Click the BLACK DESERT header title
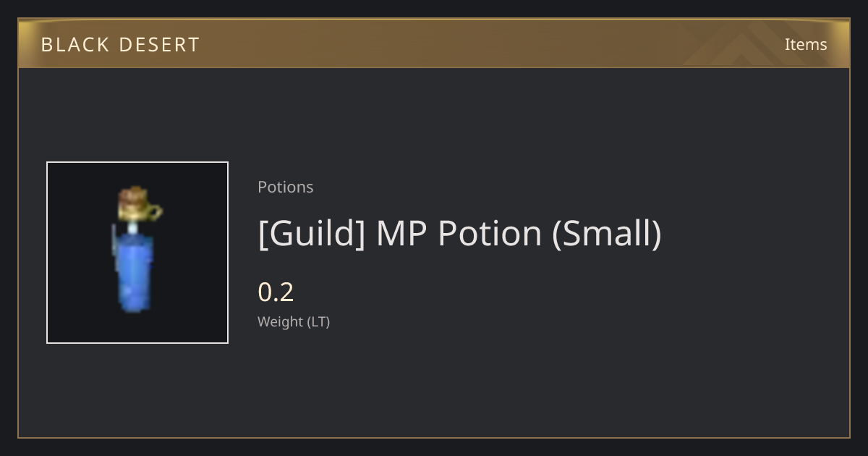Image resolution: width=868 pixels, height=456 pixels. (x=120, y=45)
